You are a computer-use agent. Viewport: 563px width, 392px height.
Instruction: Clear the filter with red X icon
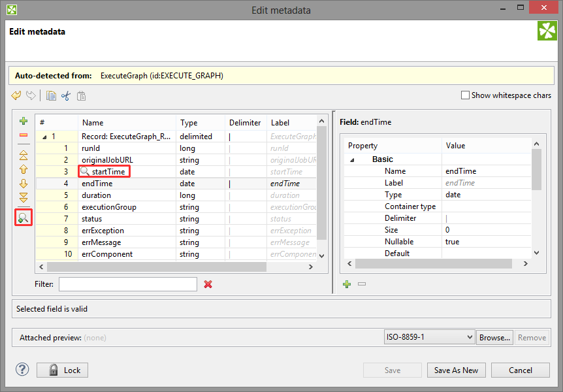[x=208, y=284]
